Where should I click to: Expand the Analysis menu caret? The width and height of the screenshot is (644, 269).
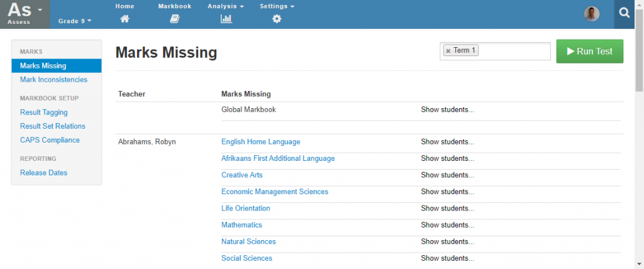[241, 6]
